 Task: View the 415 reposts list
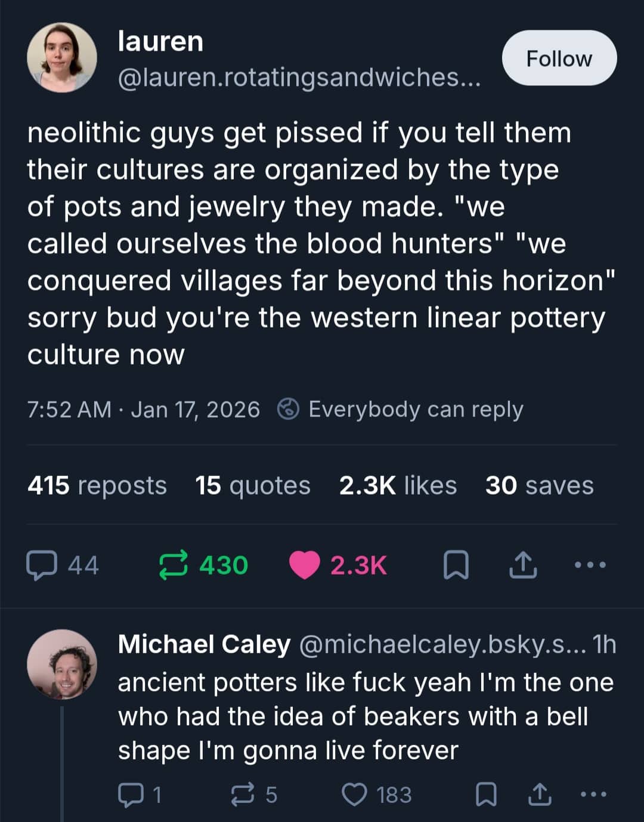pyautogui.click(x=97, y=486)
